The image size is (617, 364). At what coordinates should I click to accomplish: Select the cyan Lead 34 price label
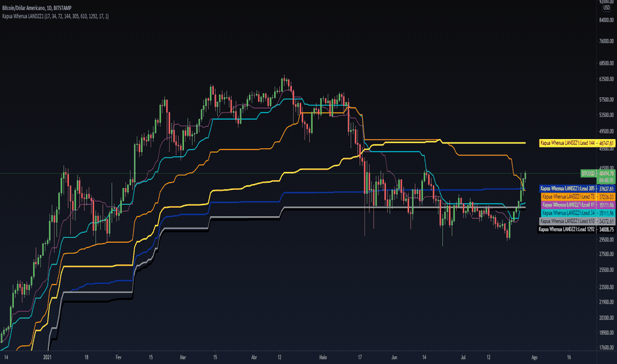pyautogui.click(x=578, y=213)
